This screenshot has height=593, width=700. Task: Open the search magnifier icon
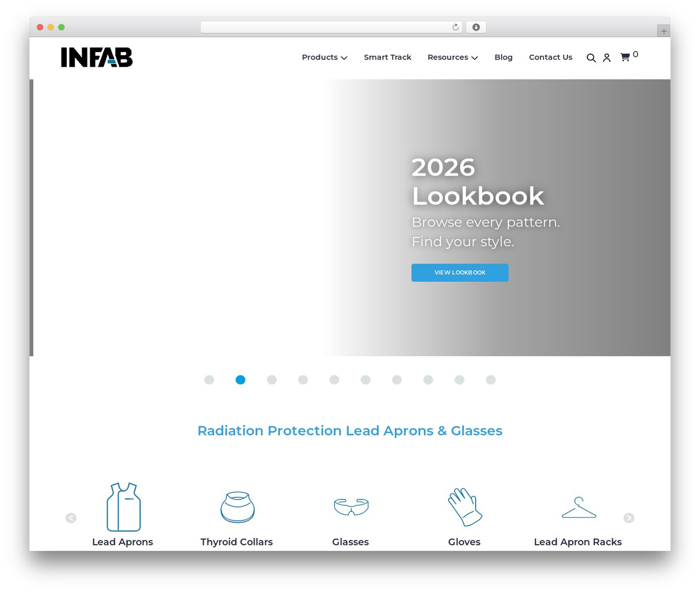pos(591,58)
